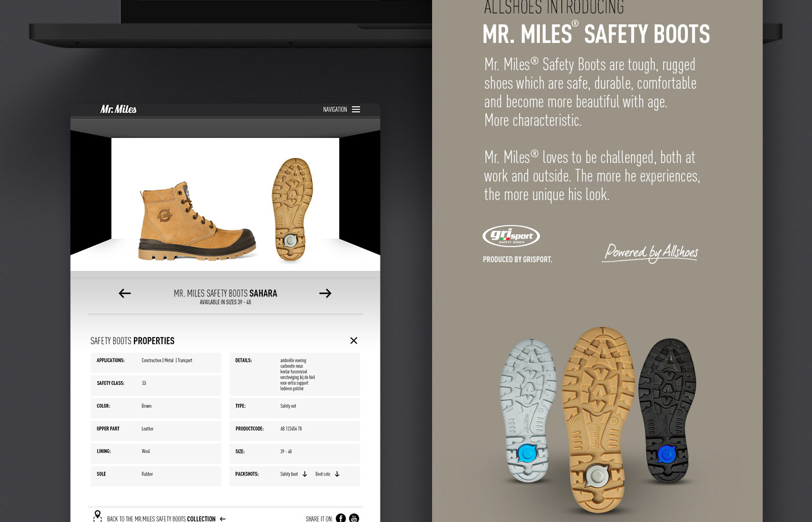812x522 pixels.
Task: Click the 'Safety boot' packshot text
Action: click(289, 474)
